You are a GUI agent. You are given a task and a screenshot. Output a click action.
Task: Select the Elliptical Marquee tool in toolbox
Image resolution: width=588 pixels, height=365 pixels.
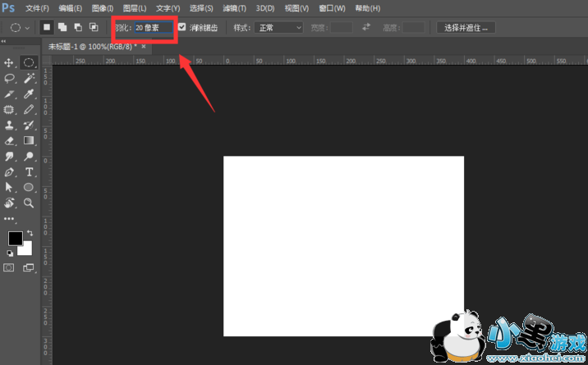(29, 62)
